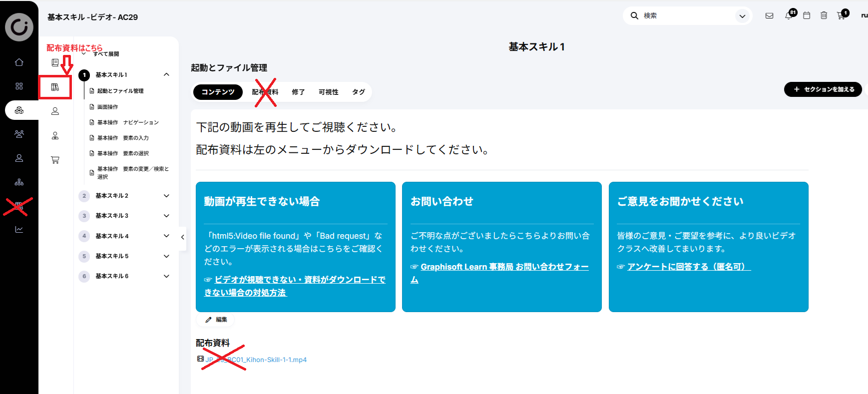Open the resources library icon in red box
The height and width of the screenshot is (394, 868).
(x=55, y=87)
